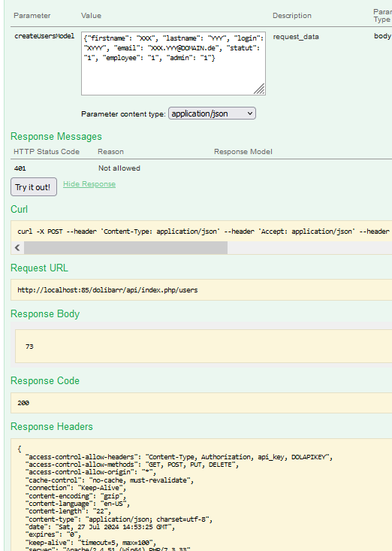
Task: Click the content-encoding gzip header line
Action: [76, 496]
